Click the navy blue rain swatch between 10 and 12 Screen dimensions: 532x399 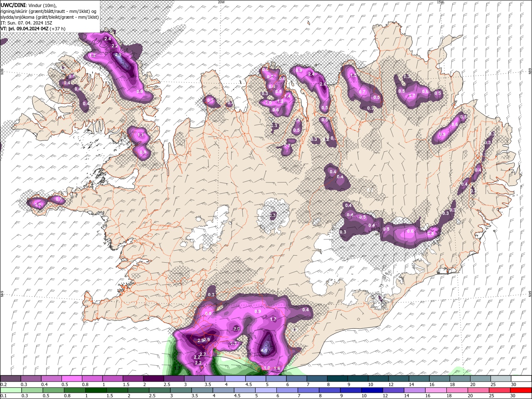click(372, 390)
